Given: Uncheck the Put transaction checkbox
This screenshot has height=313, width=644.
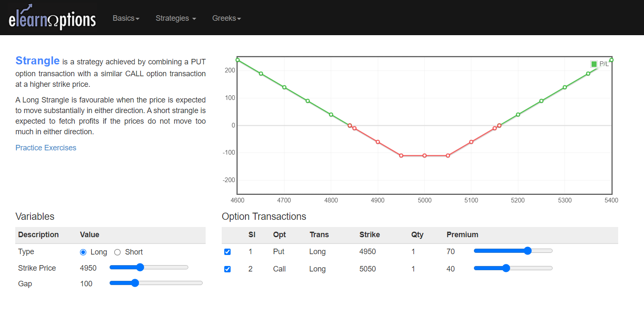Looking at the screenshot, I should pyautogui.click(x=227, y=252).
